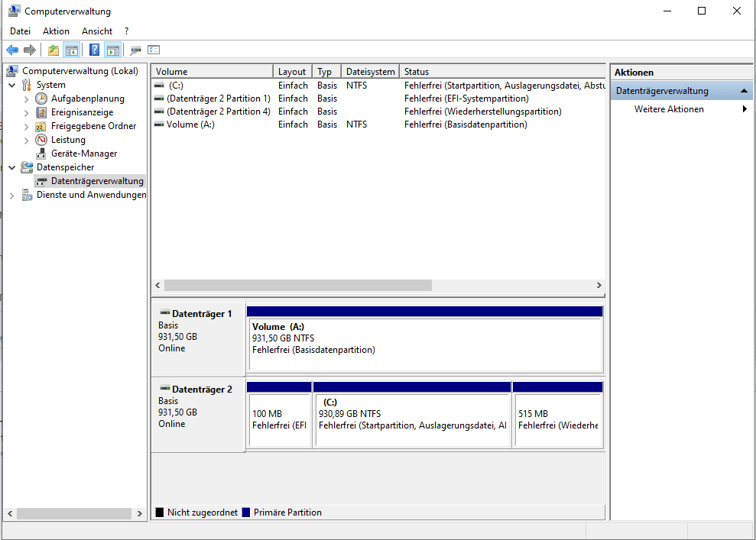The image size is (756, 540).
Task: Click the Datenträgerverwaltung tree icon
Action: (41, 181)
